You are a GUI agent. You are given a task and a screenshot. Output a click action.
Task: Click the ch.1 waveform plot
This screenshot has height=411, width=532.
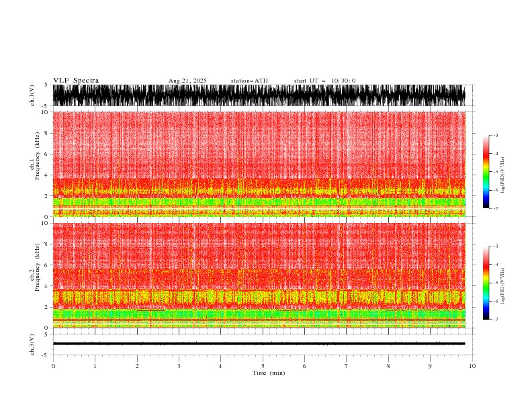click(259, 95)
